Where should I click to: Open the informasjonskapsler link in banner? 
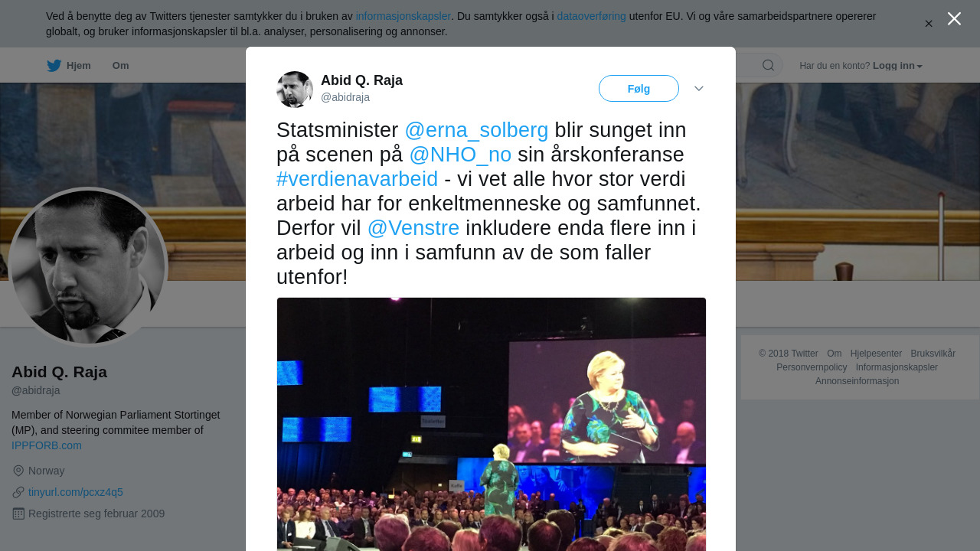[403, 16]
